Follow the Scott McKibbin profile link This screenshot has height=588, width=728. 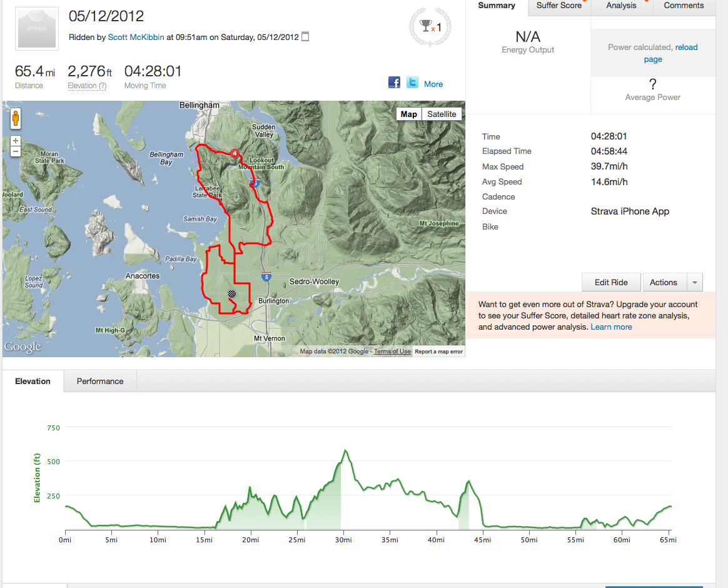click(136, 37)
